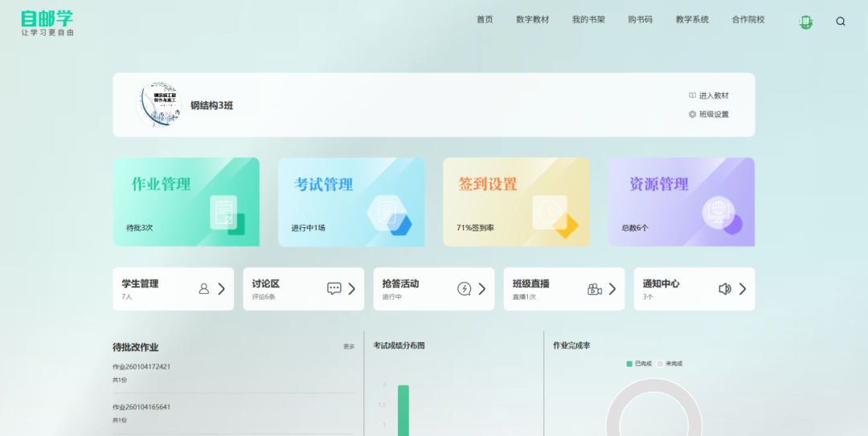
Task: Click the 班级设置 gear icon
Action: (692, 114)
